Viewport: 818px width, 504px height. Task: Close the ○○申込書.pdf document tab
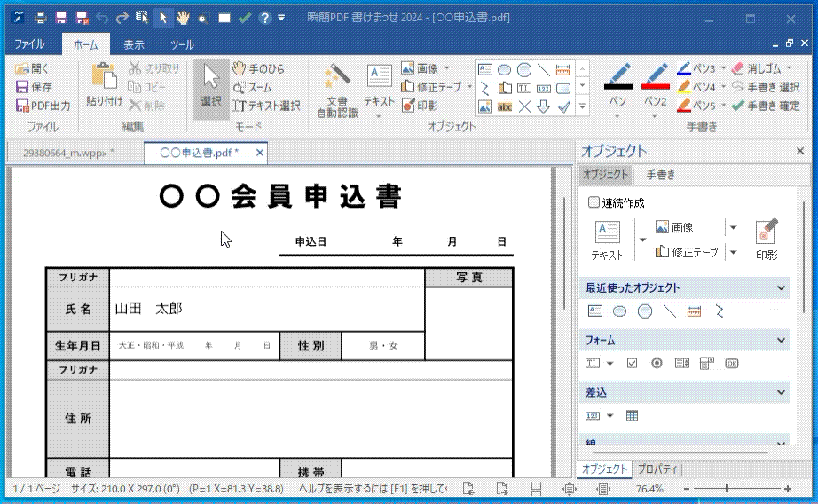(x=259, y=153)
